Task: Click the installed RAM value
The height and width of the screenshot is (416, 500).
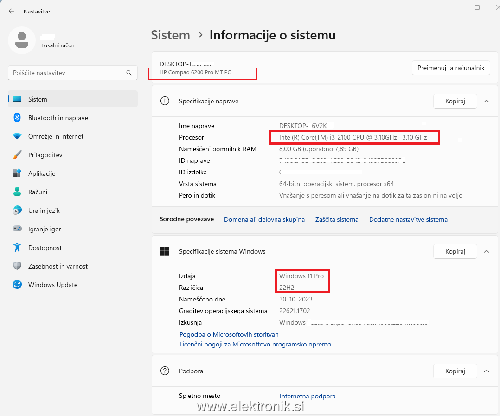Action: point(319,149)
